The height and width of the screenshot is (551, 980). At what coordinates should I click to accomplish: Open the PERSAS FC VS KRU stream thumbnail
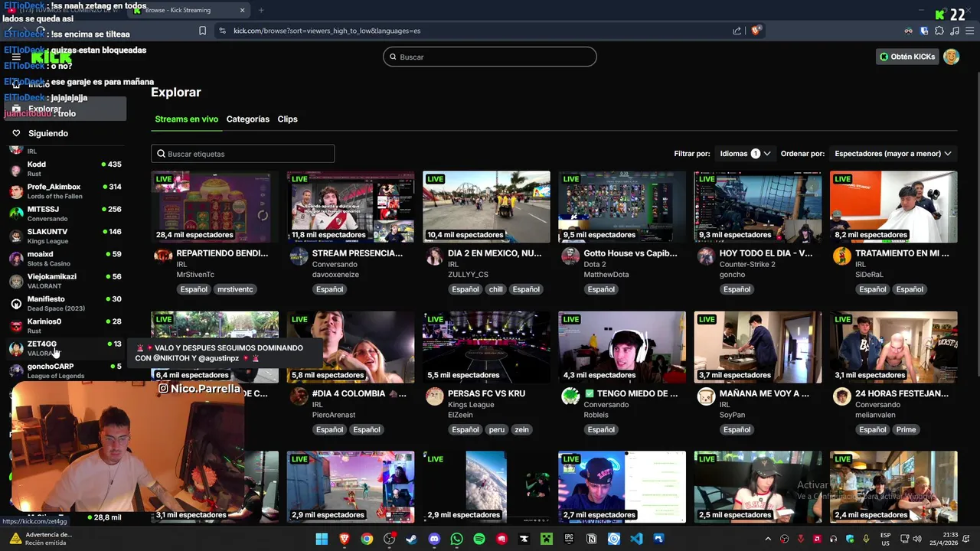(x=486, y=347)
